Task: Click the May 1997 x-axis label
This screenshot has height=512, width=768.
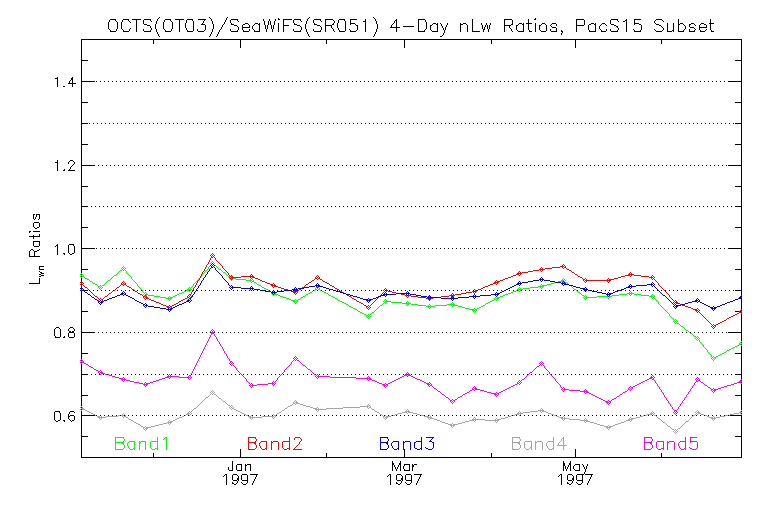Action: (575, 473)
